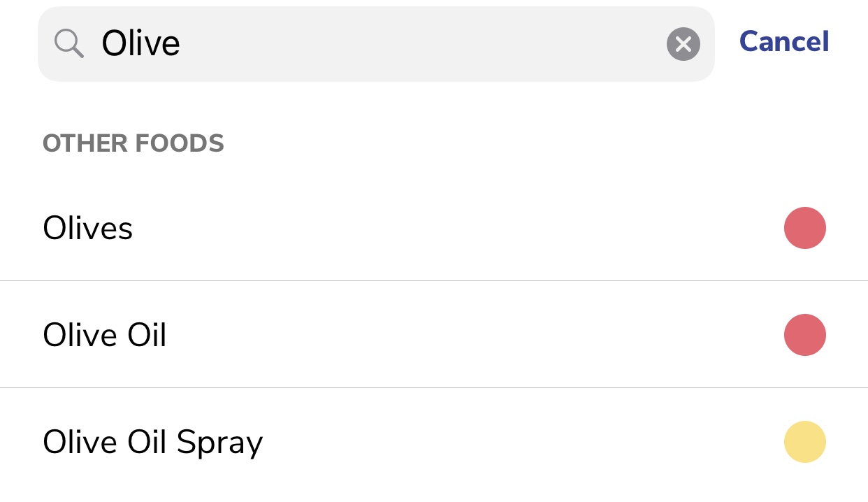Open the "Olive Oil" food label

pos(104,335)
